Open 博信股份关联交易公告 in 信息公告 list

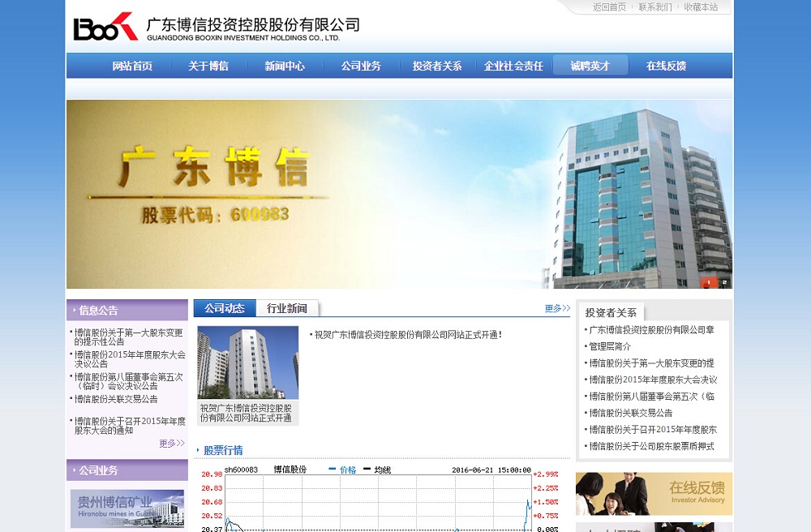116,399
